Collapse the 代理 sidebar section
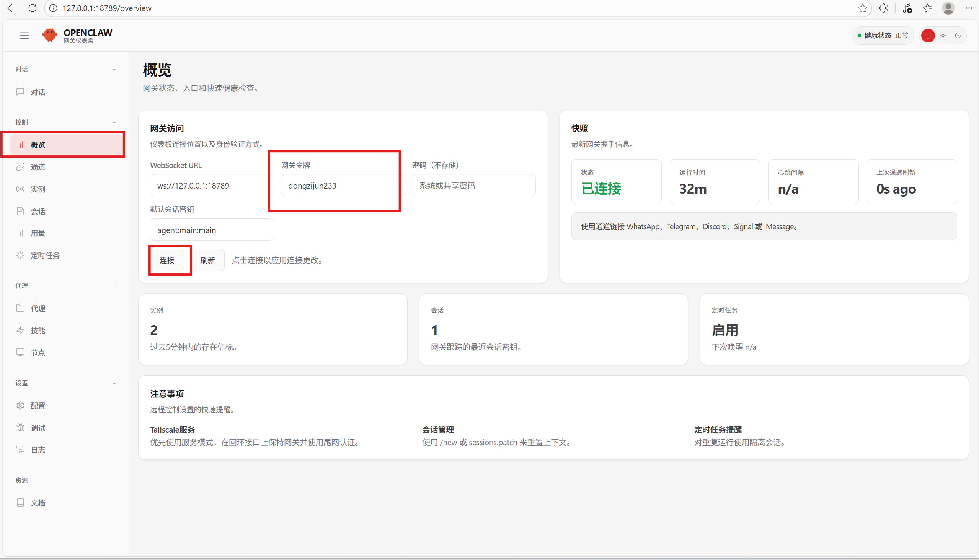 point(114,286)
